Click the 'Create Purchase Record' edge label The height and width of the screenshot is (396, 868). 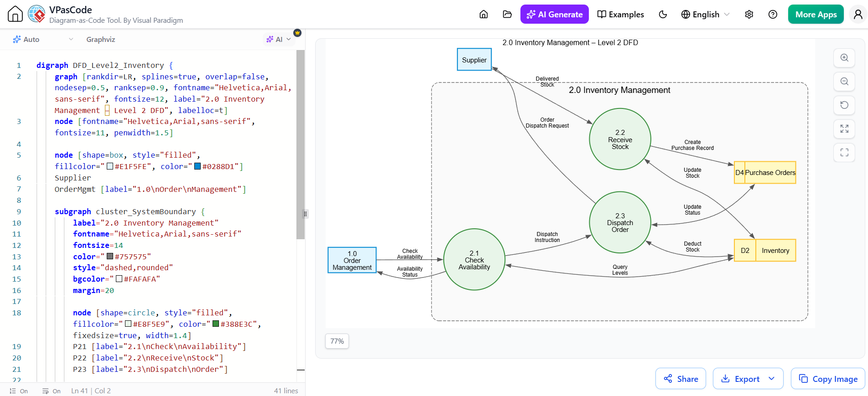pos(692,145)
